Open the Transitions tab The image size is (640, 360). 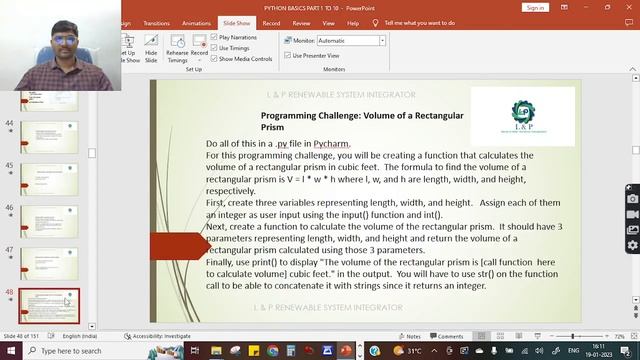156,23
